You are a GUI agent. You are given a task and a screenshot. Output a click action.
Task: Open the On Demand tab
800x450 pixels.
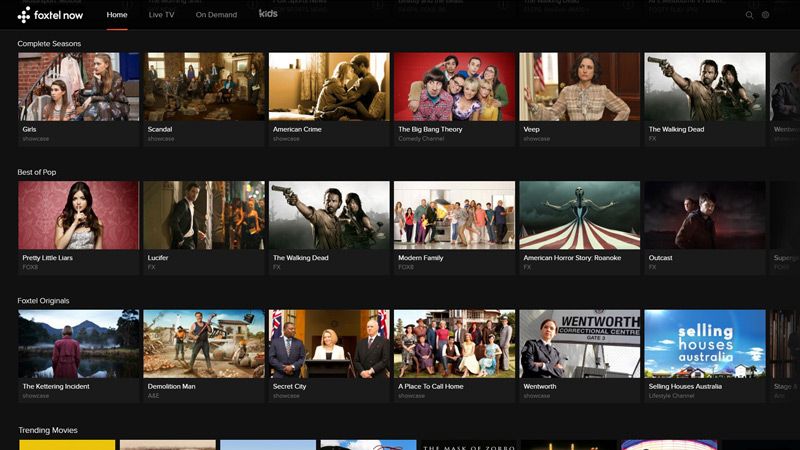pos(216,15)
